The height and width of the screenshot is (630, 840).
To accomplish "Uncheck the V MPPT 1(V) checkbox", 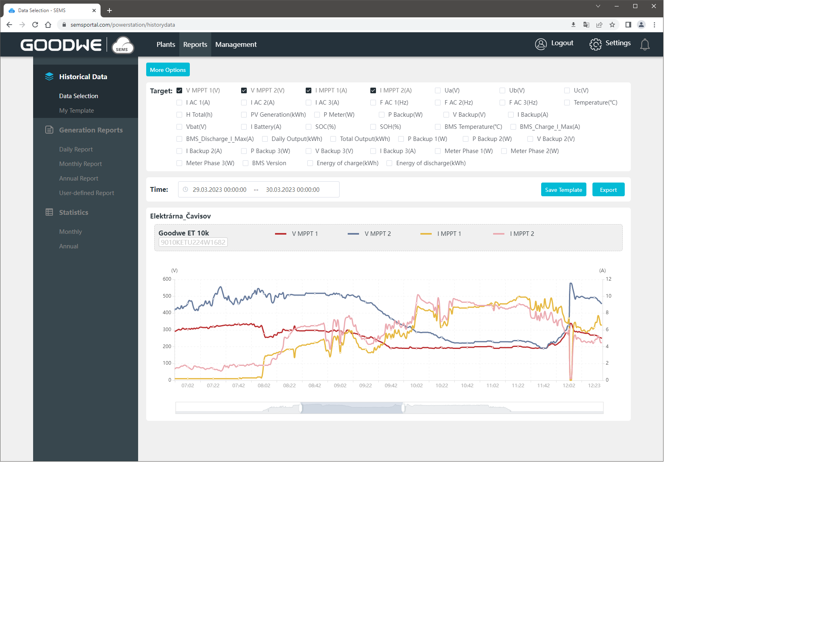I will [179, 90].
